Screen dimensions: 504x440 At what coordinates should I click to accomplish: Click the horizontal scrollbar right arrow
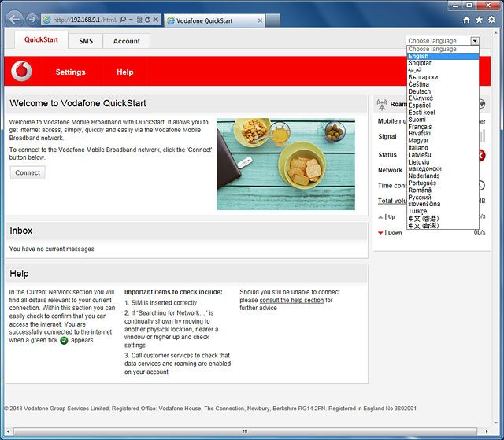[x=487, y=431]
